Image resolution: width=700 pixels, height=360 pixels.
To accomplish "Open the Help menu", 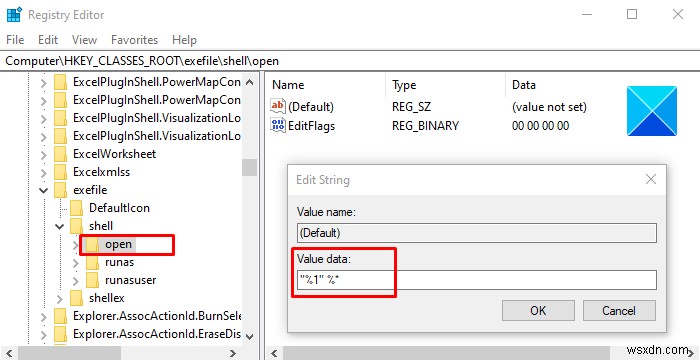I will [x=184, y=40].
